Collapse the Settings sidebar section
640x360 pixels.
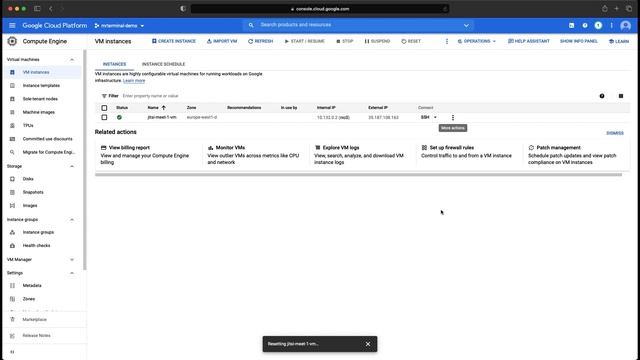tap(72, 273)
